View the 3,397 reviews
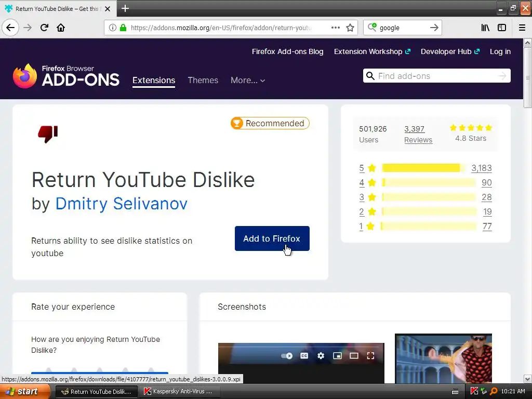 click(418, 135)
